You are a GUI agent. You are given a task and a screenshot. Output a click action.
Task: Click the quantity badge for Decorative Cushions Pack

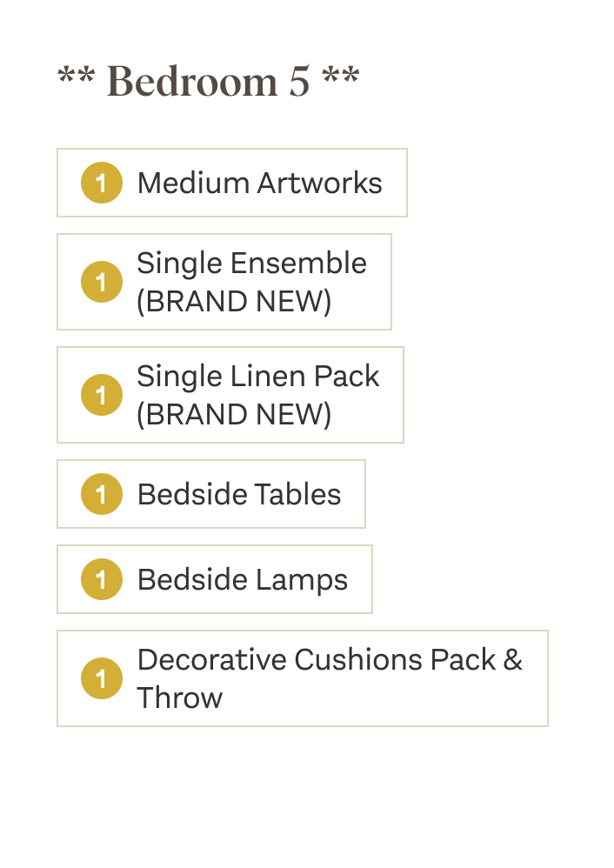pos(101,678)
